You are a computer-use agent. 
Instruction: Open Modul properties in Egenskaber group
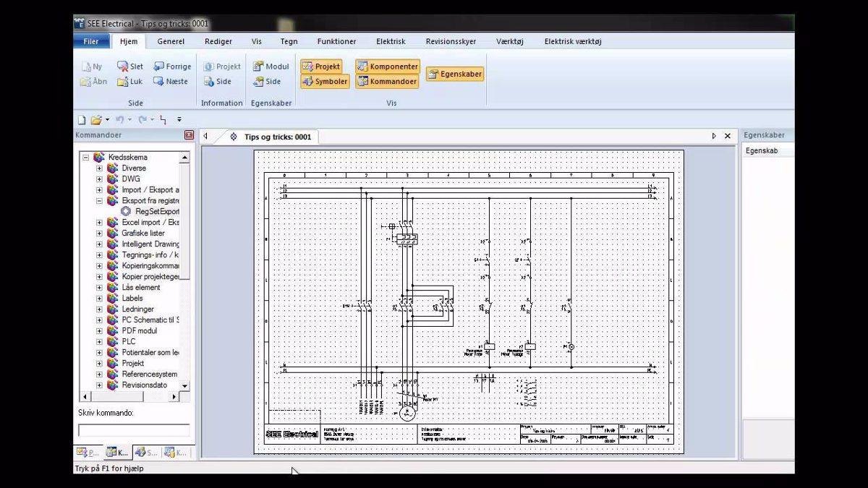pos(271,67)
